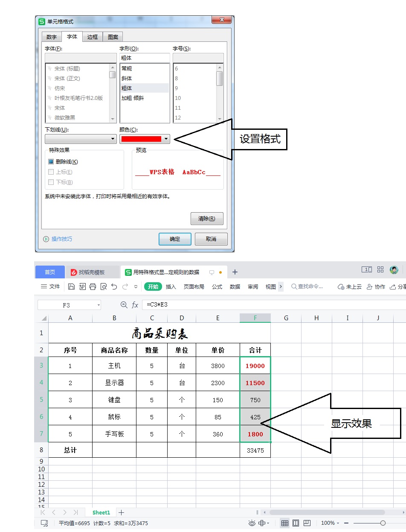Select cell F3 containing 19000
The height and width of the screenshot is (532, 406).
pyautogui.click(x=255, y=366)
